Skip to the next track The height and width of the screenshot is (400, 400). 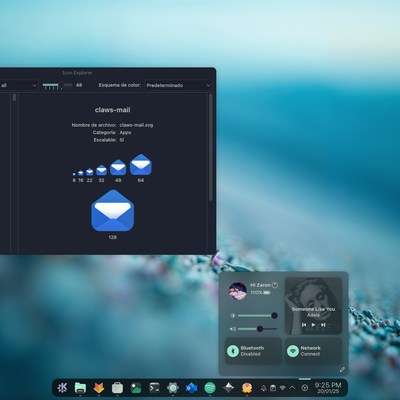(x=323, y=325)
